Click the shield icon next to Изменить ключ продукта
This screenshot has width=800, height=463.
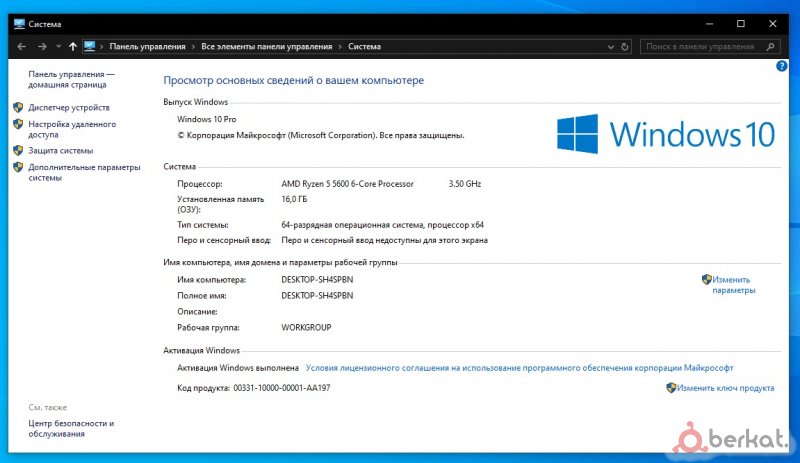(x=671, y=388)
